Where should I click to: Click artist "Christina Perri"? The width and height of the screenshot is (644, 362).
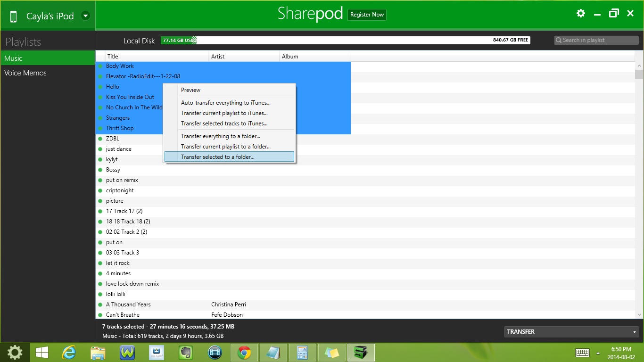(x=229, y=304)
